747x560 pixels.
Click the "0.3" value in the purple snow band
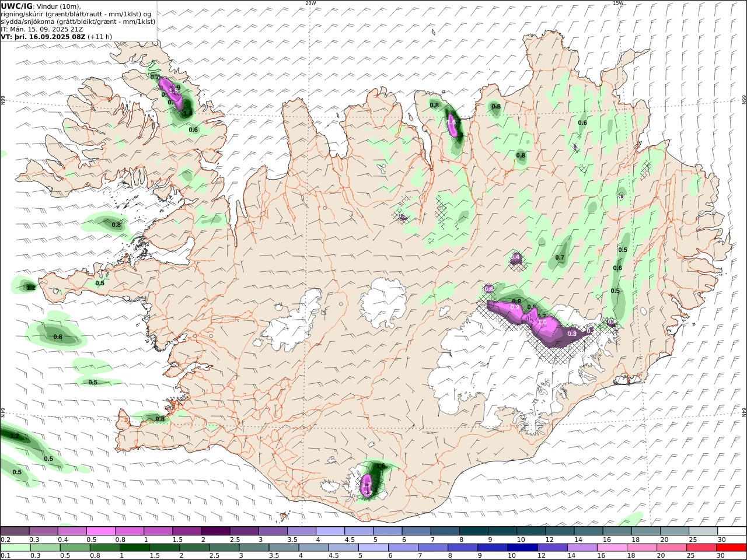pos(572,334)
